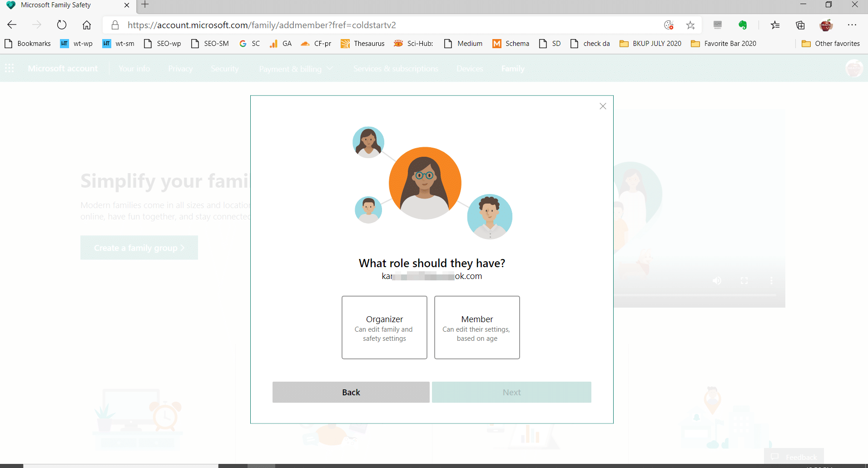Click the Back button
Viewport: 868px width, 468px height.
tap(351, 392)
